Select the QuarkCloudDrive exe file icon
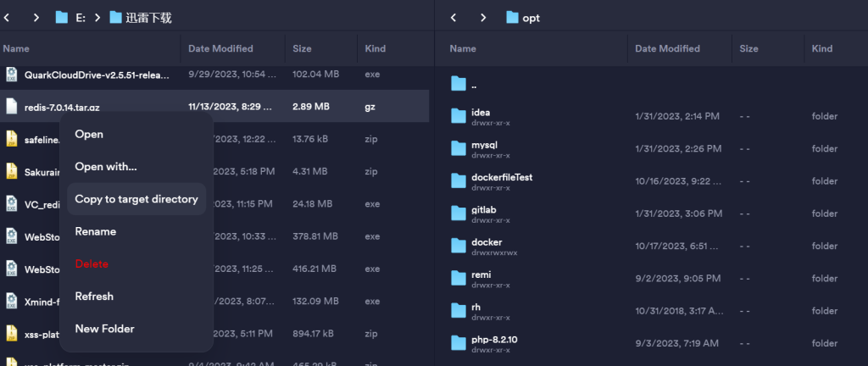868x366 pixels. [x=12, y=75]
